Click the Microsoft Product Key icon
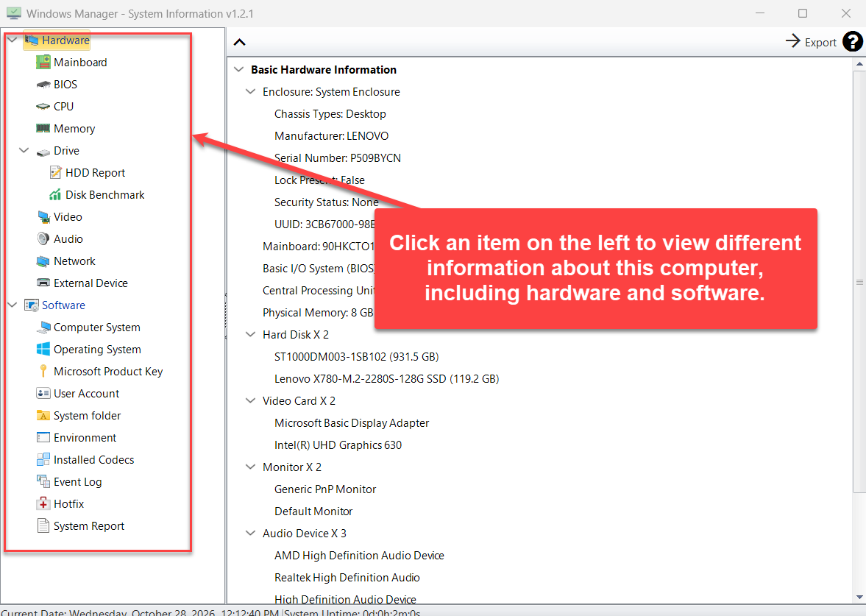 pyautogui.click(x=43, y=371)
